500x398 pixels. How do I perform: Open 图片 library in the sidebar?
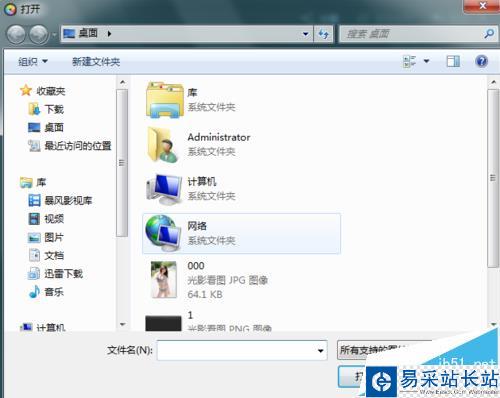54,237
